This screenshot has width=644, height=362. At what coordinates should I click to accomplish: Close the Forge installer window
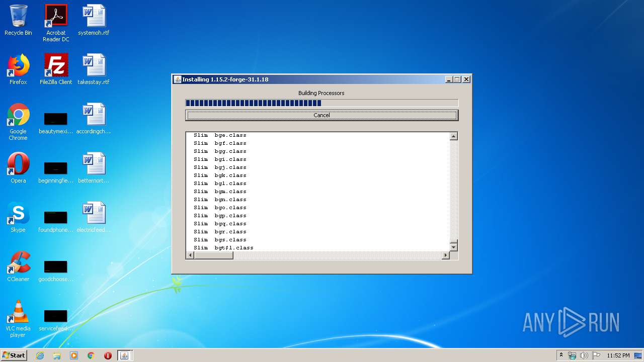point(466,79)
